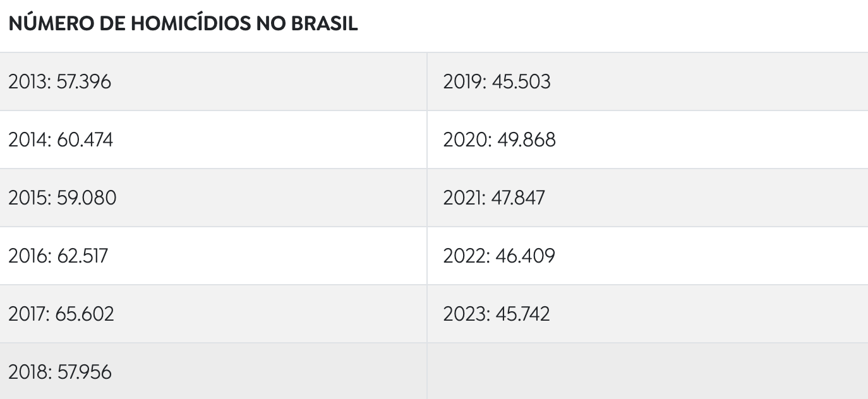Click the year label 2016

[29, 256]
